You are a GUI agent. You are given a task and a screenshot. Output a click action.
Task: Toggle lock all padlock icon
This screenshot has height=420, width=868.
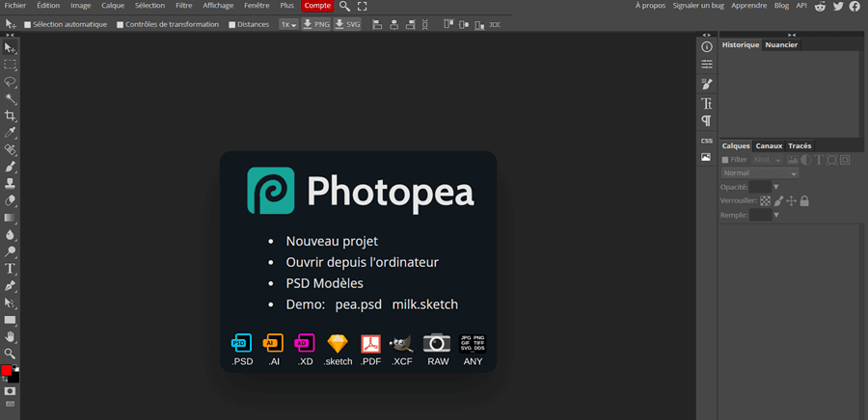coord(804,201)
